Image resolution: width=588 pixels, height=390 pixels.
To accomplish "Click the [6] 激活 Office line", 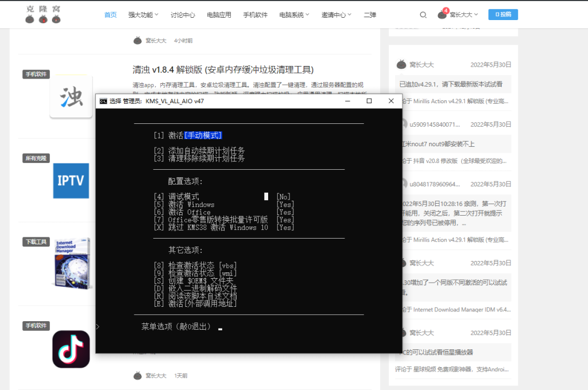I will tap(224, 212).
